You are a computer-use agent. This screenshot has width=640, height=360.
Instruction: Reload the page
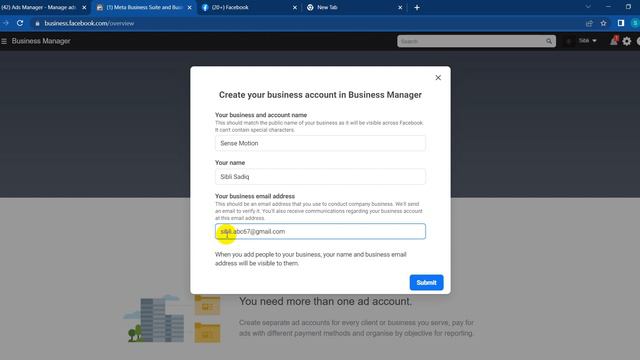coord(20,23)
